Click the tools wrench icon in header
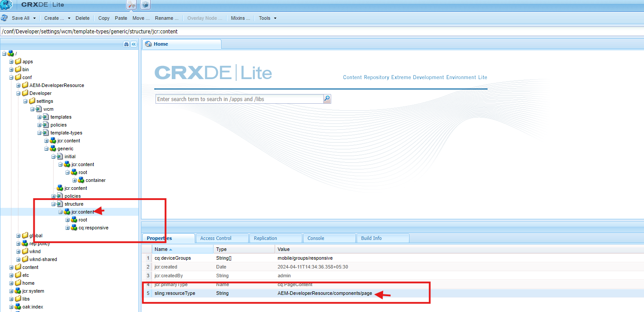The image size is (644, 312). 131,5
